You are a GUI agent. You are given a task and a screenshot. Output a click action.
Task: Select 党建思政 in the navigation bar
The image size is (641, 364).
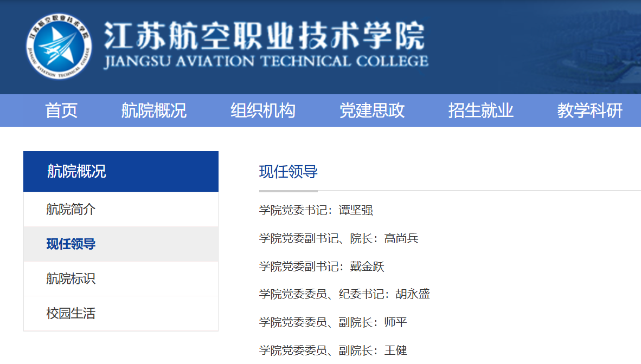pyautogui.click(x=371, y=110)
